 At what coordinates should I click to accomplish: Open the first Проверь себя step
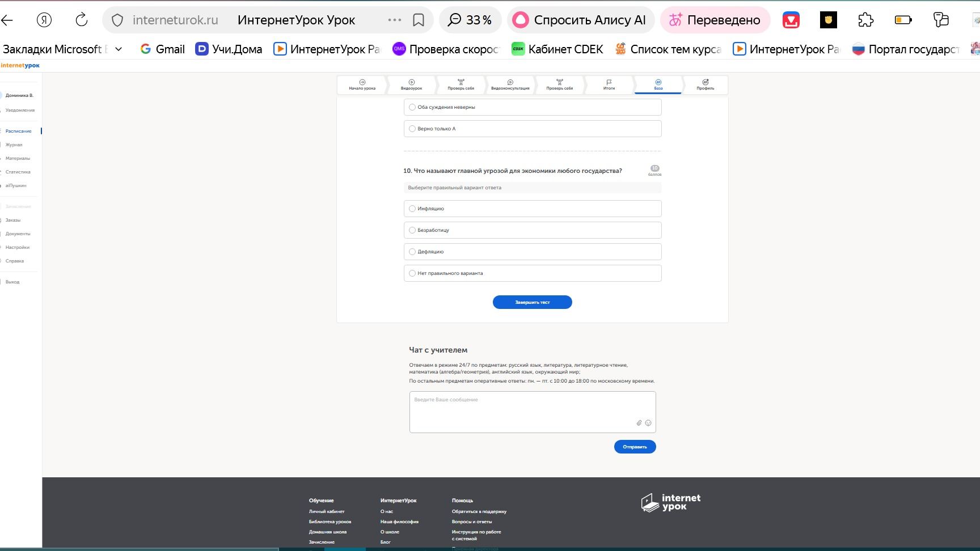click(461, 85)
